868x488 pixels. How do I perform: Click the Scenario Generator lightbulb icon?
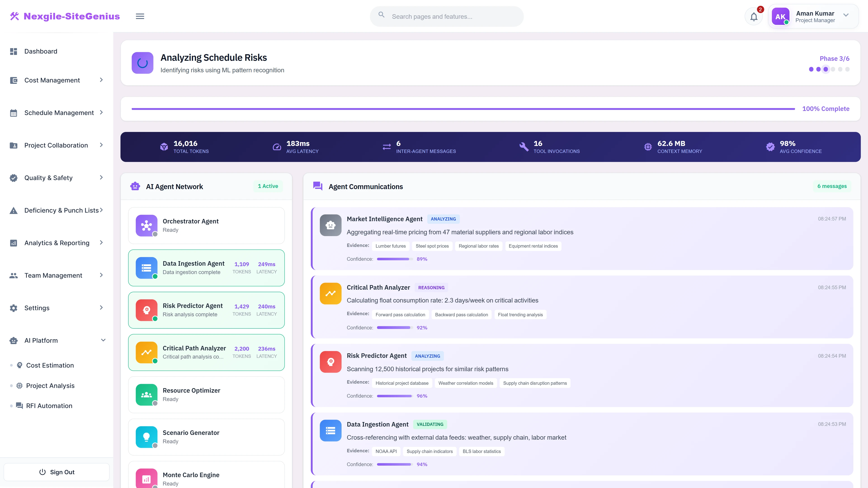(x=146, y=437)
